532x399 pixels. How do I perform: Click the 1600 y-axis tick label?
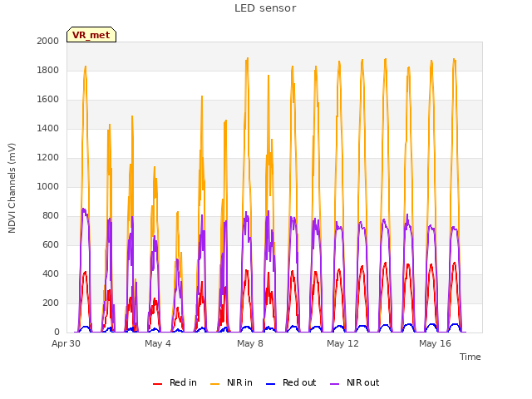48,100
